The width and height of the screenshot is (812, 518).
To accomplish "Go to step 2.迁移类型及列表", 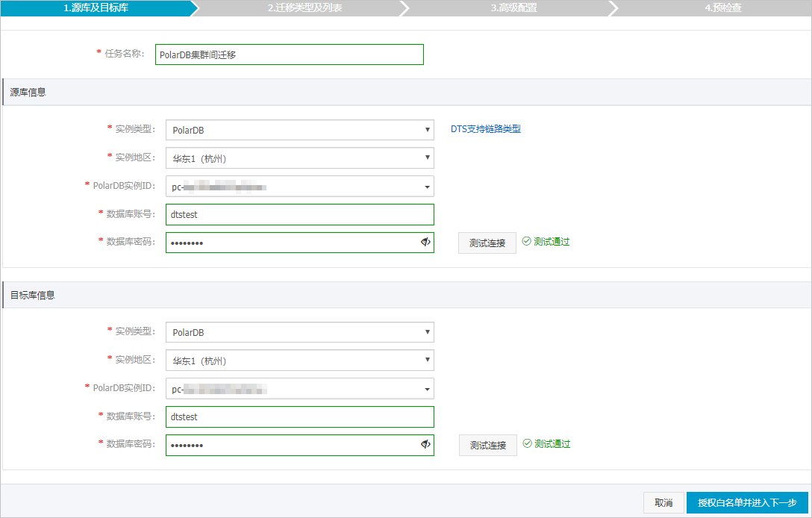I will coord(304,7).
